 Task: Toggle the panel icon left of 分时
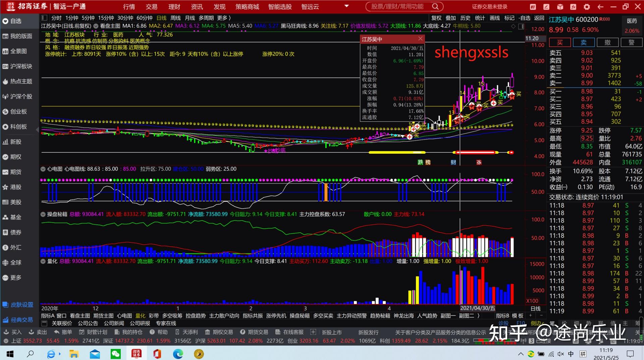44,18
